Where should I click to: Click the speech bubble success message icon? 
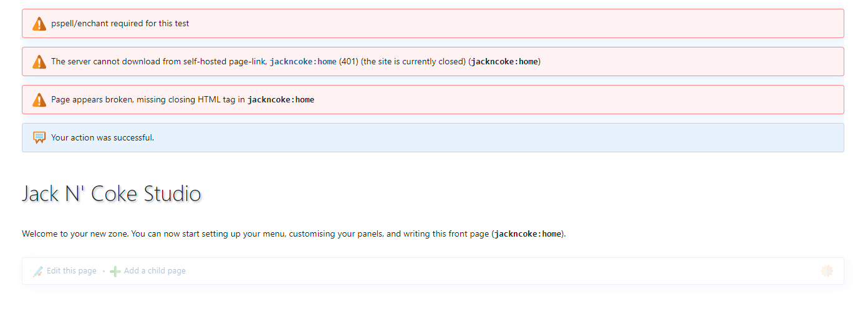39,138
